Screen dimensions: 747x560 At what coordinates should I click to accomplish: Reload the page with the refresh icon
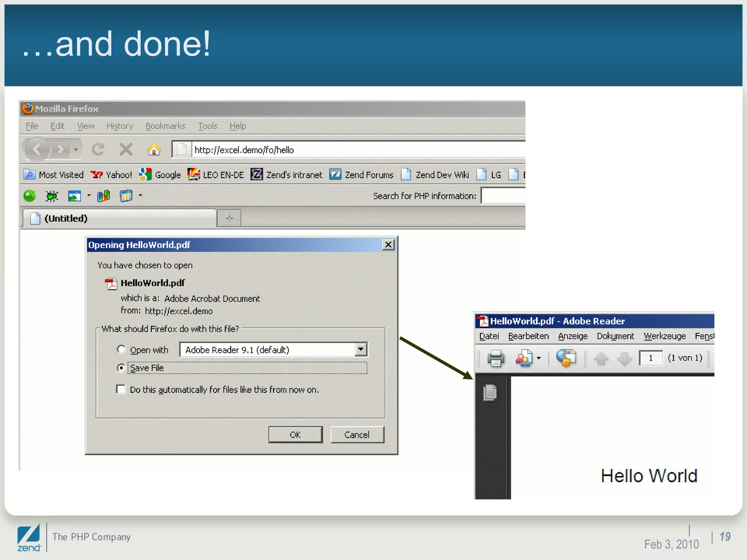[98, 149]
